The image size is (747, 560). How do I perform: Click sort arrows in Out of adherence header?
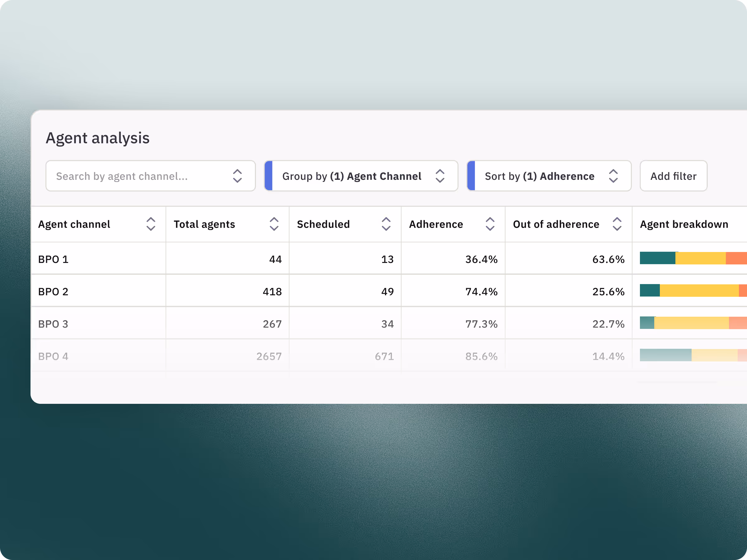click(x=617, y=224)
